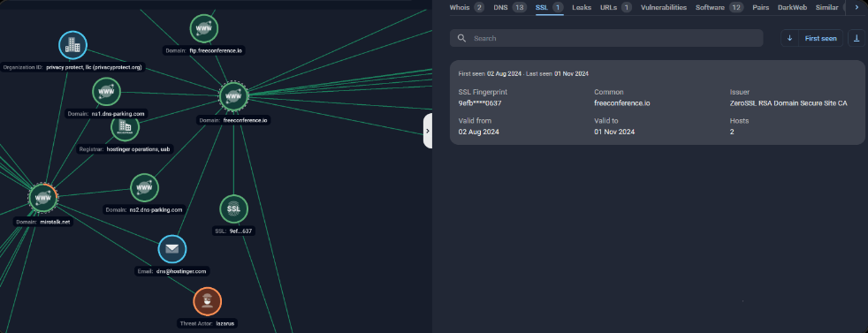
Task: Select the ns1.dns-parking.com domain node
Action: [x=106, y=92]
